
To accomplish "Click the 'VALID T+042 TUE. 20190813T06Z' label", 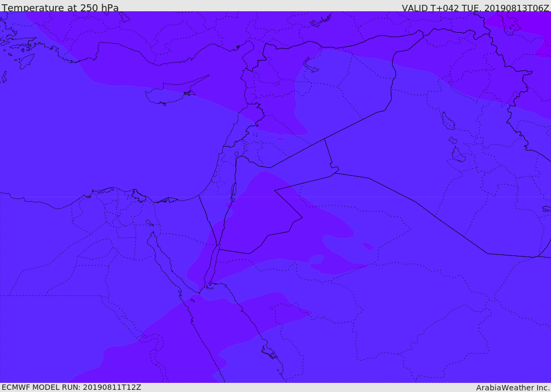I will tap(476, 8).
